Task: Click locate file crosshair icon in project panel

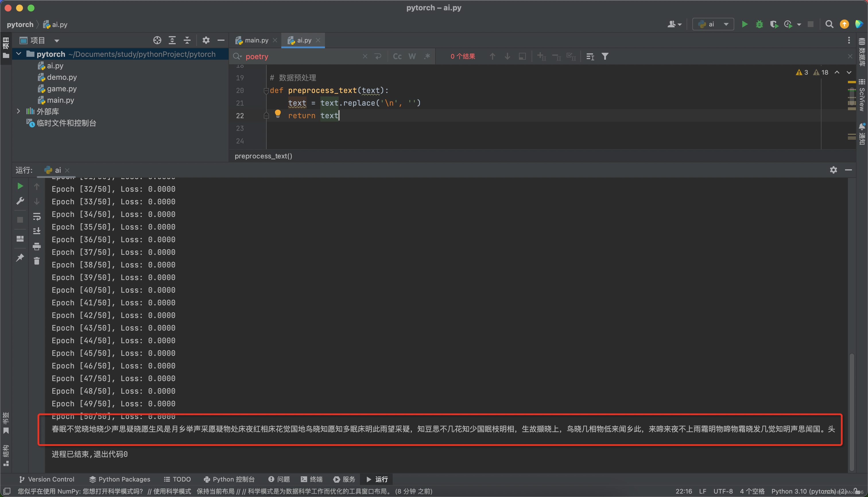Action: 157,40
